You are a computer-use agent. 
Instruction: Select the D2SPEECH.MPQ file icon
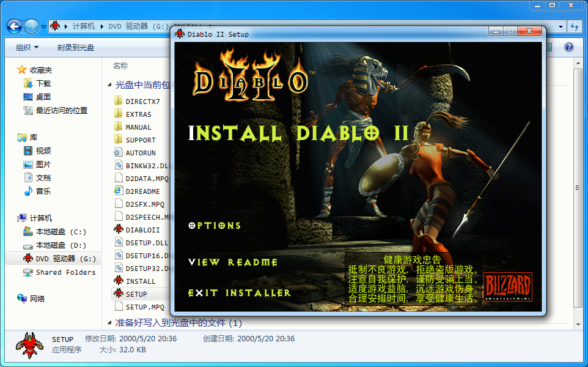[x=118, y=217]
